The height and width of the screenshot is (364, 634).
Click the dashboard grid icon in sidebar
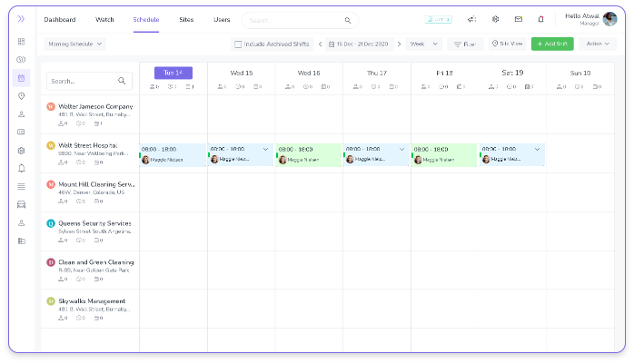tap(21, 42)
